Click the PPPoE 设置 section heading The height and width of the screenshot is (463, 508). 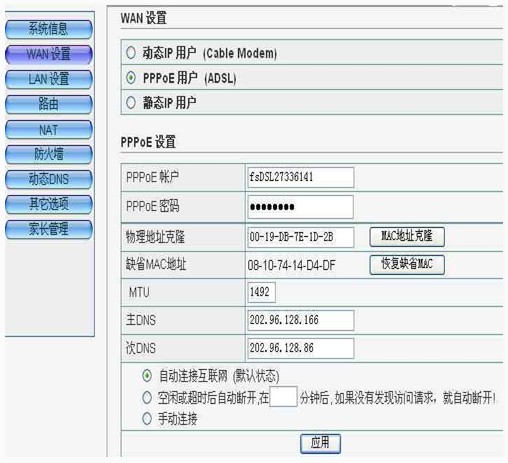tap(148, 142)
